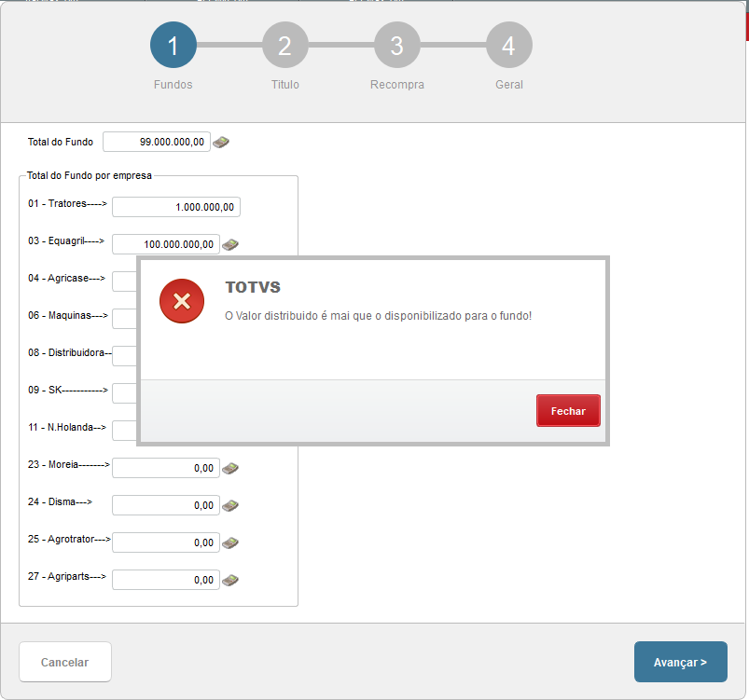Go to step 2 Titulo circle
Viewport: 749px width, 700px height.
pyautogui.click(x=285, y=45)
